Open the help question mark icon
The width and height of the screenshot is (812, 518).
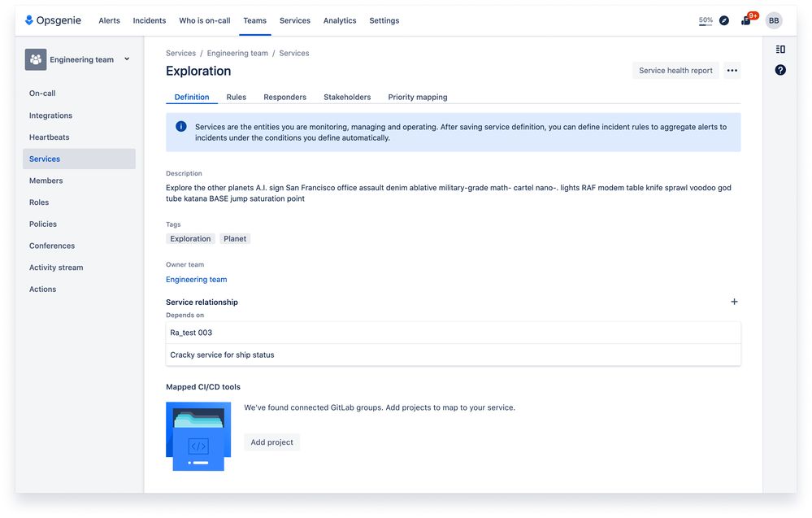[780, 70]
